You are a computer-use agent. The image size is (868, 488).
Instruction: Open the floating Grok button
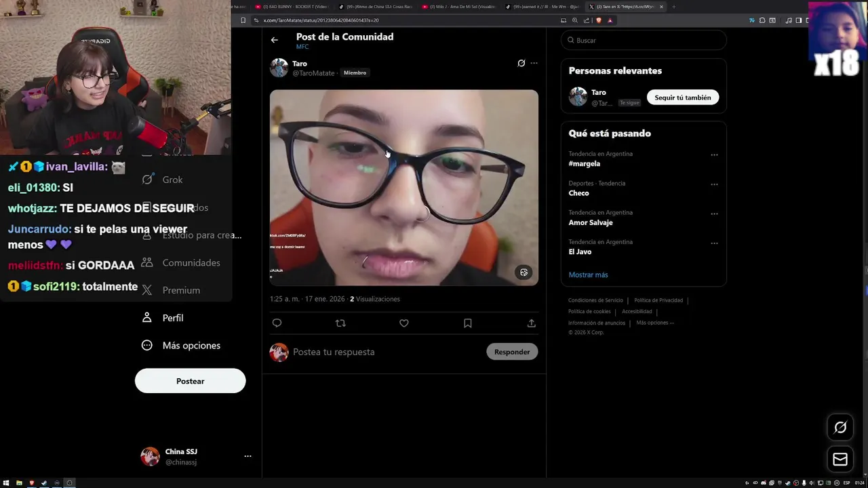pos(840,427)
